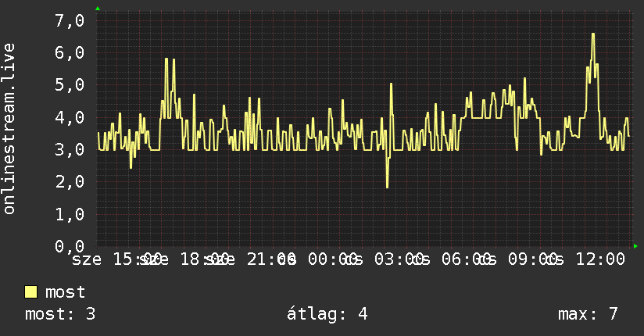Select the 'most: 3' value text
The width and height of the screenshot is (644, 336).
pyautogui.click(x=60, y=314)
